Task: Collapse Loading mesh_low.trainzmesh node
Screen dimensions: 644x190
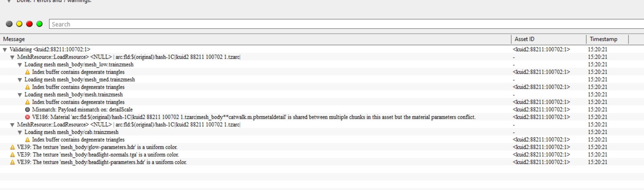Action: (20, 65)
